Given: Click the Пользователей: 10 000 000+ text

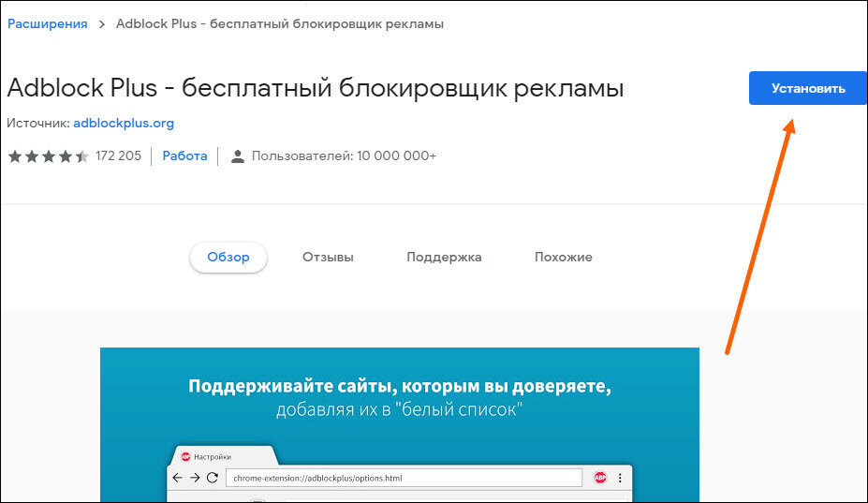Looking at the screenshot, I should (344, 155).
